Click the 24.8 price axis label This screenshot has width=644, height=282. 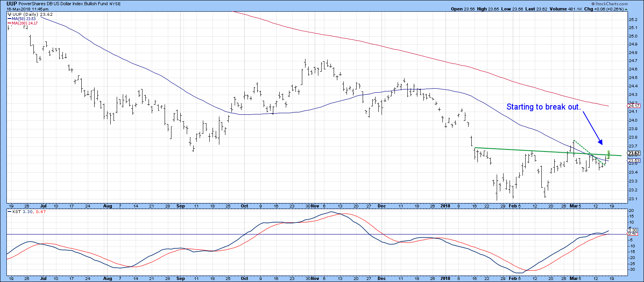(633, 53)
